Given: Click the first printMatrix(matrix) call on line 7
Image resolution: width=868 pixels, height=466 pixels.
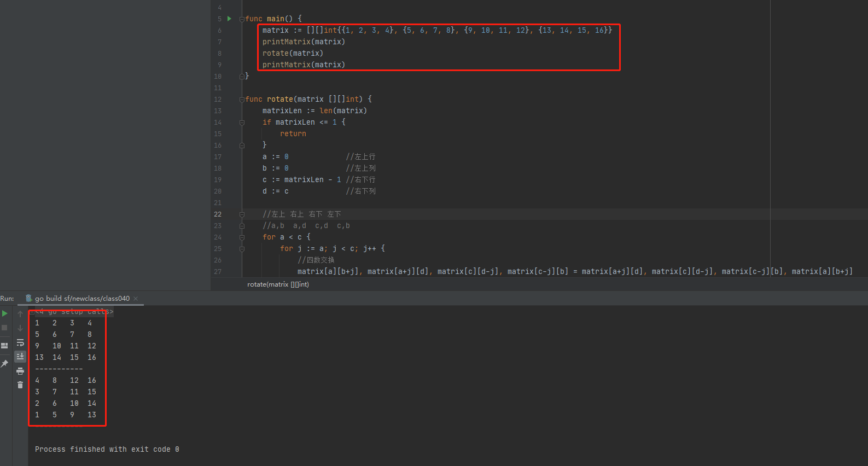Looking at the screenshot, I should [x=304, y=42].
